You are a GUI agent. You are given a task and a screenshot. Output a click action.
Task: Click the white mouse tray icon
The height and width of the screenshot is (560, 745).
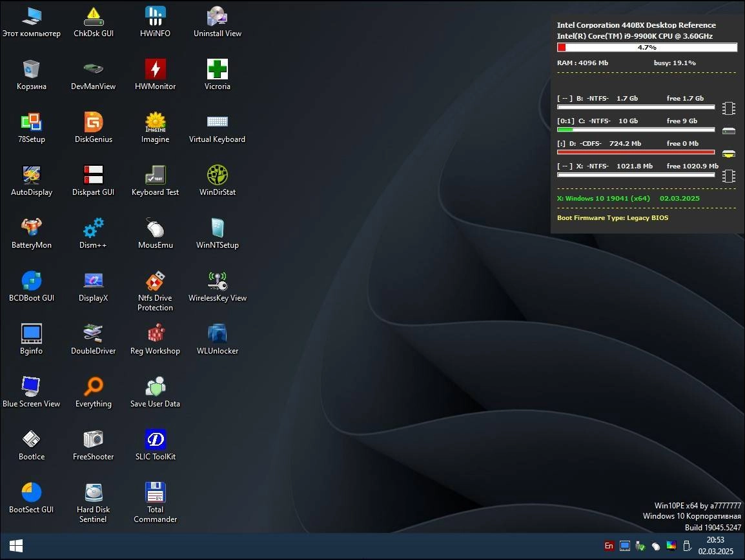point(656,546)
